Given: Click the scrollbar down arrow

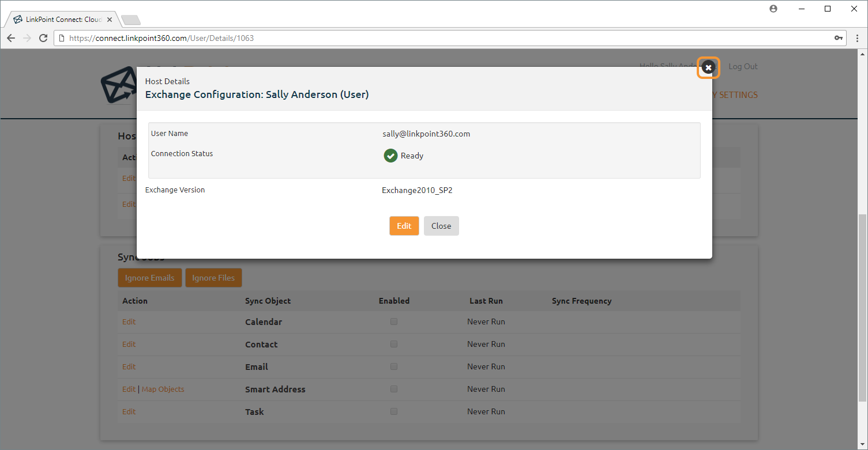Looking at the screenshot, I should pos(863,445).
